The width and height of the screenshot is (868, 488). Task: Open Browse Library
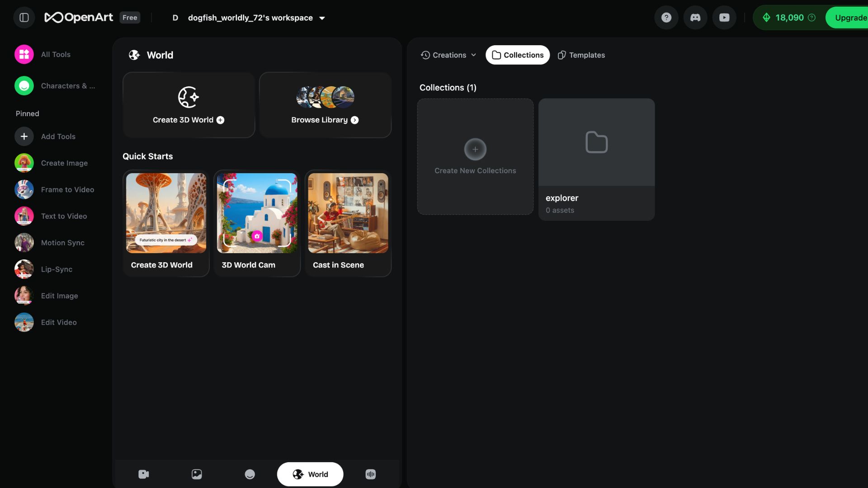click(x=325, y=105)
